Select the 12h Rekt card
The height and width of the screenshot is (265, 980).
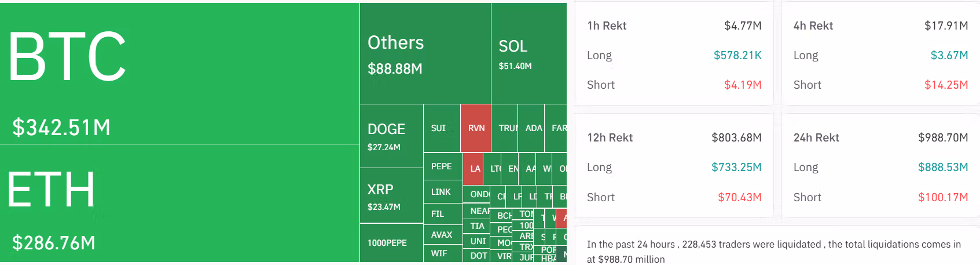(x=674, y=165)
